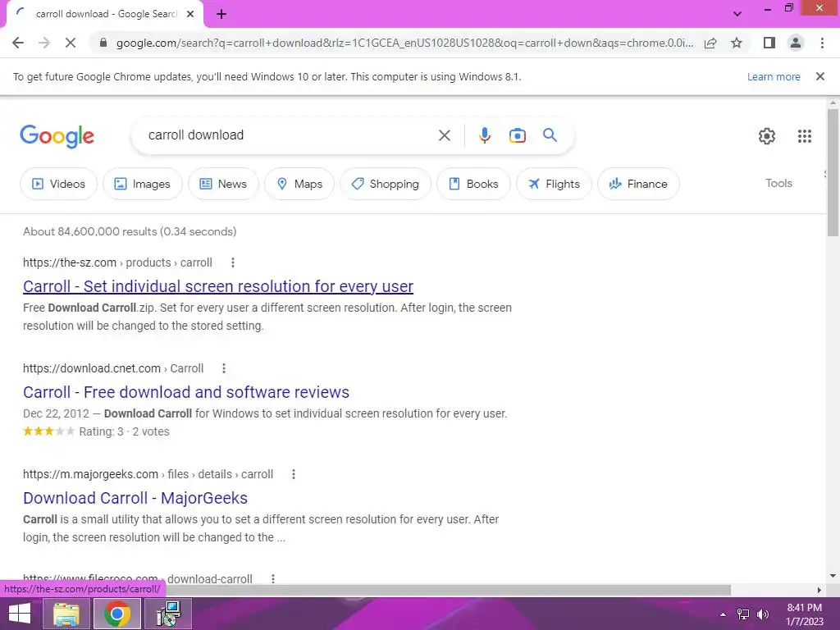The height and width of the screenshot is (630, 840).
Task: Switch to Books results
Action: (473, 184)
